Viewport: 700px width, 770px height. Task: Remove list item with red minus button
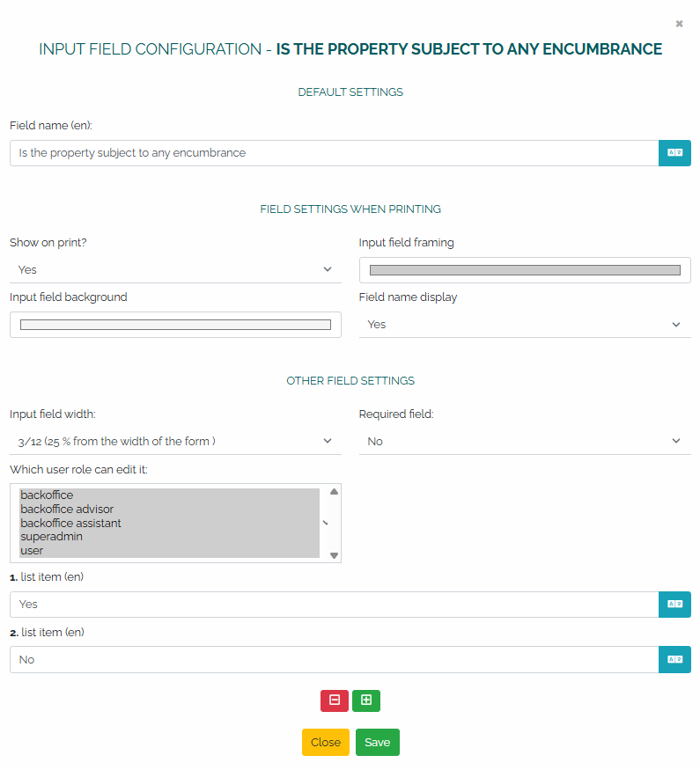tap(335, 700)
